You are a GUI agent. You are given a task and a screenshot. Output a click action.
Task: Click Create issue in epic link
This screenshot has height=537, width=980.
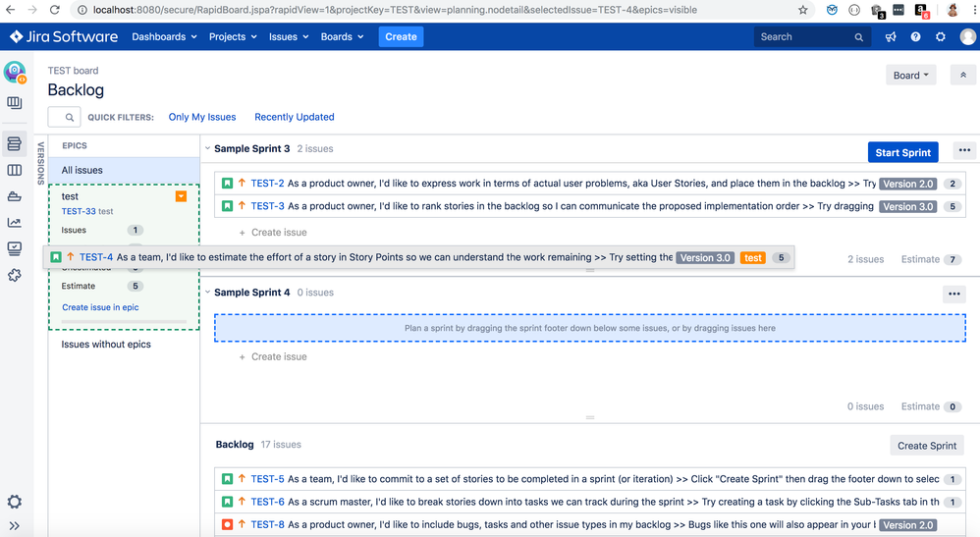pyautogui.click(x=100, y=307)
